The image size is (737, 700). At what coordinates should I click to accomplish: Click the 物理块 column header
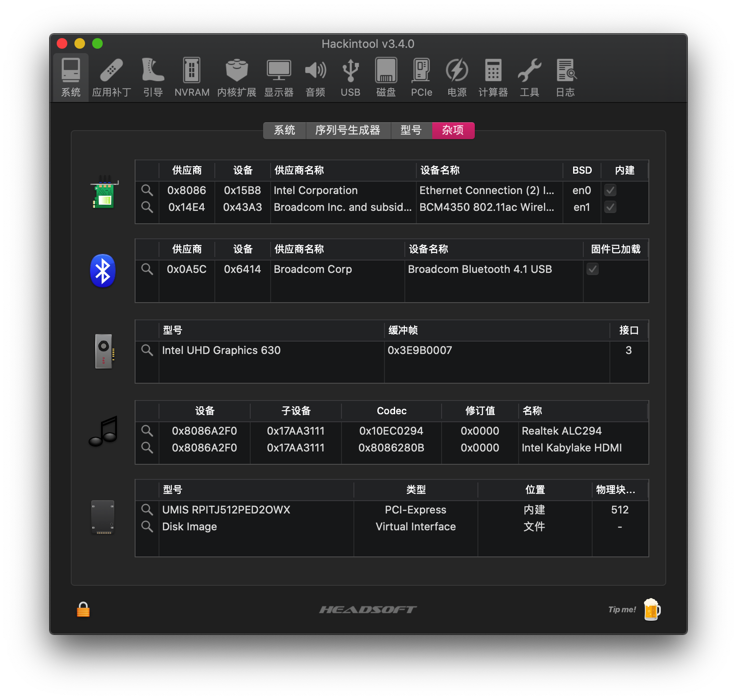pyautogui.click(x=620, y=490)
